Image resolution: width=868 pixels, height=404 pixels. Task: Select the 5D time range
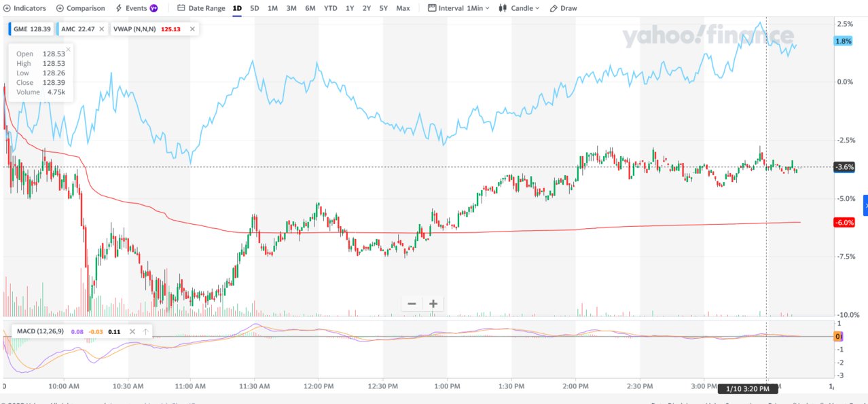(x=255, y=8)
